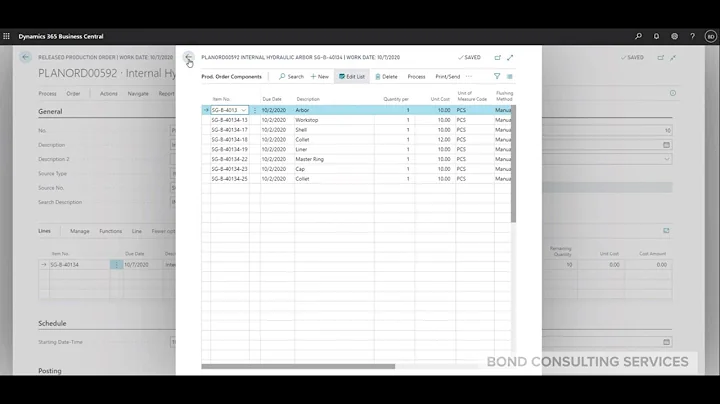Select item SG-B-40134-25 cell

pos(230,179)
